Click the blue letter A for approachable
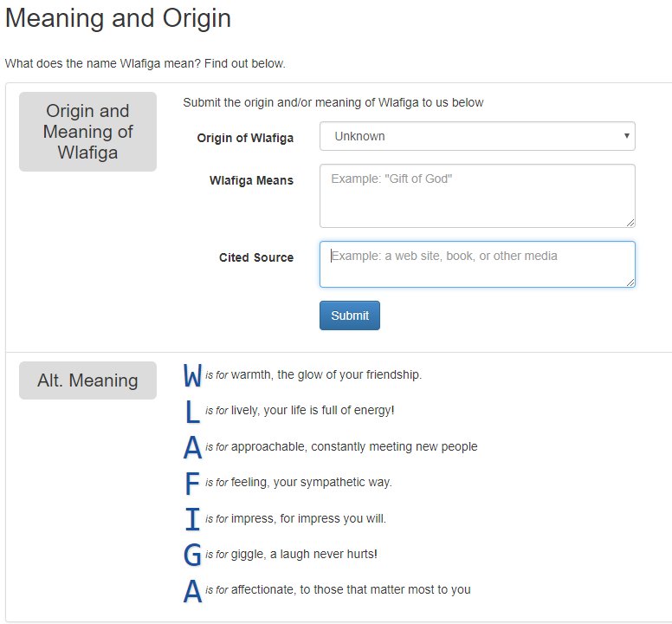This screenshot has width=672, height=624. pos(192,447)
